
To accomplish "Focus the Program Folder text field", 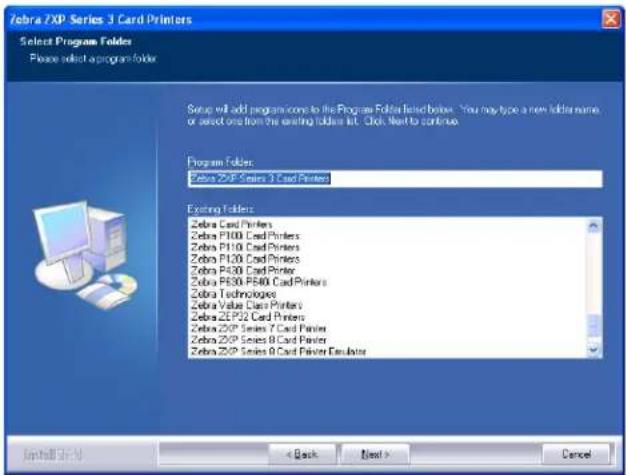I will (395, 178).
